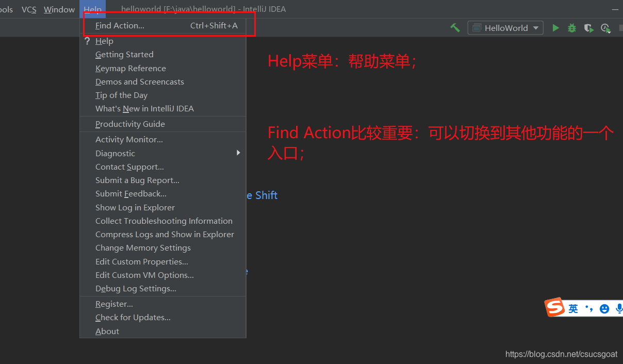Open the HelloWorld run configuration dropdown

(x=505, y=28)
